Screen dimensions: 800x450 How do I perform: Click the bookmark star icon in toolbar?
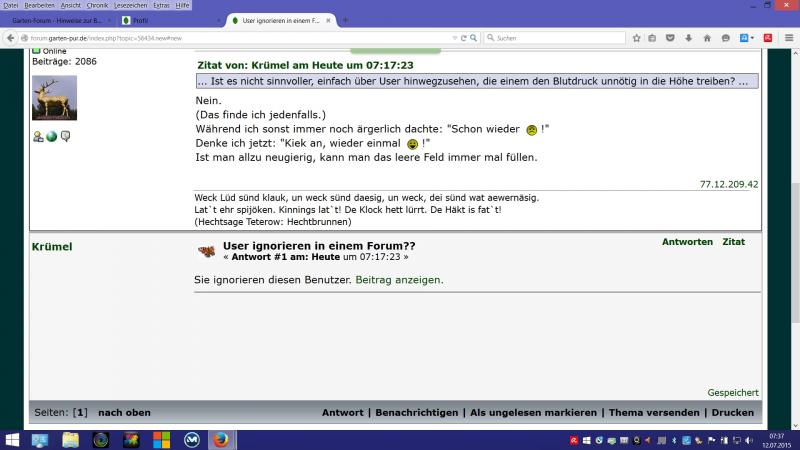tap(635, 38)
